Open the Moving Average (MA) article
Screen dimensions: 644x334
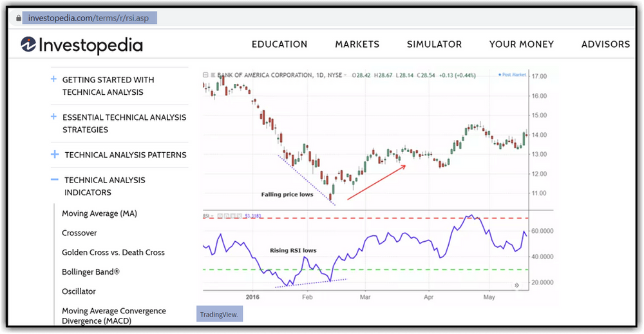click(99, 213)
